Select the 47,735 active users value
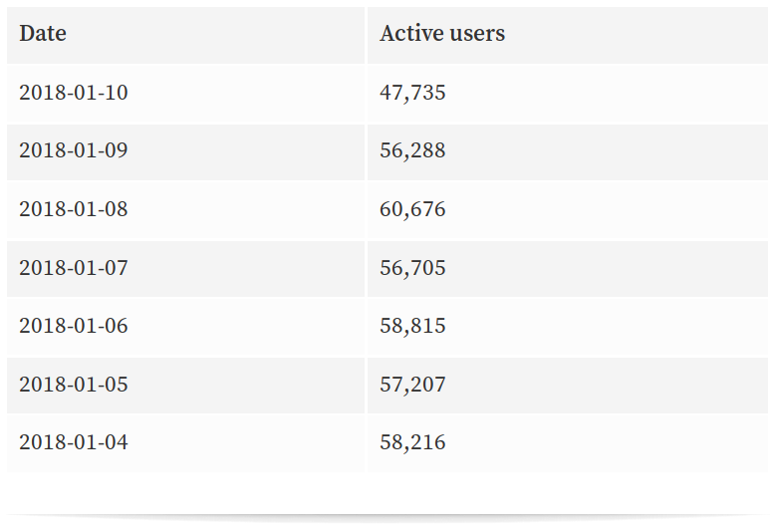 tap(412, 94)
